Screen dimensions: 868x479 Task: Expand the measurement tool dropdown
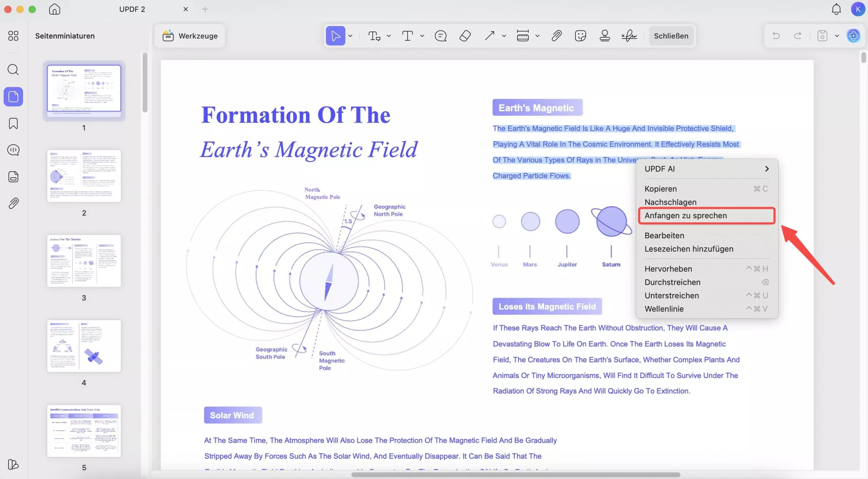click(537, 36)
